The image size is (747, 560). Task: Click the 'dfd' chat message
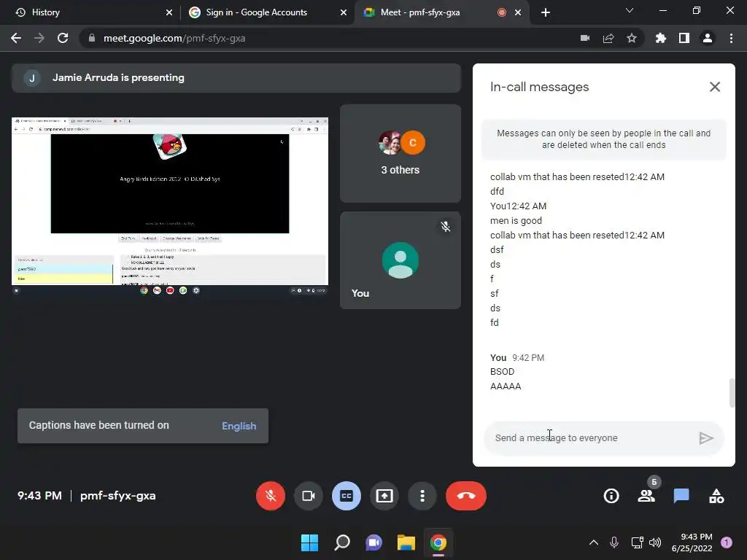point(497,192)
